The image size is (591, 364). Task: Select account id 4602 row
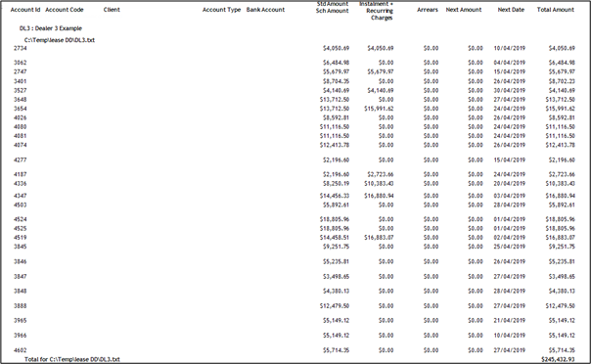(x=295, y=350)
